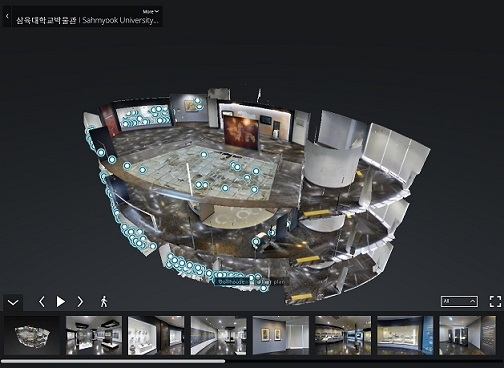The image size is (504, 368).
Task: Click the large red painting in the model
Action: 241,133
